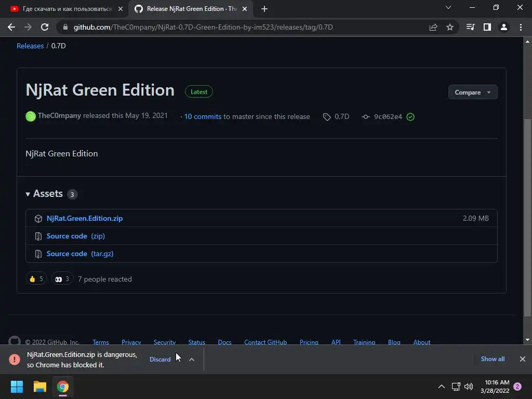This screenshot has height=399, width=532.
Task: Download Source code (zip)
Action: (75, 236)
